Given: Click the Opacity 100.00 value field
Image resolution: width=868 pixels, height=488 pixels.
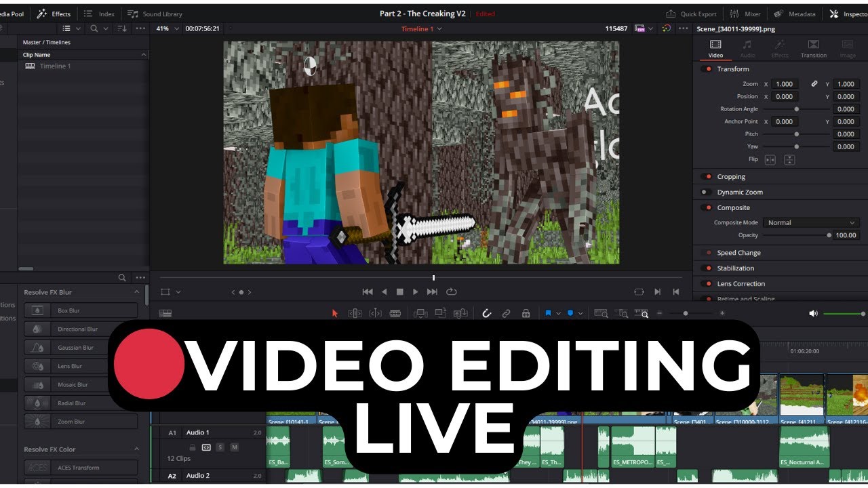Looking at the screenshot, I should click(x=846, y=235).
